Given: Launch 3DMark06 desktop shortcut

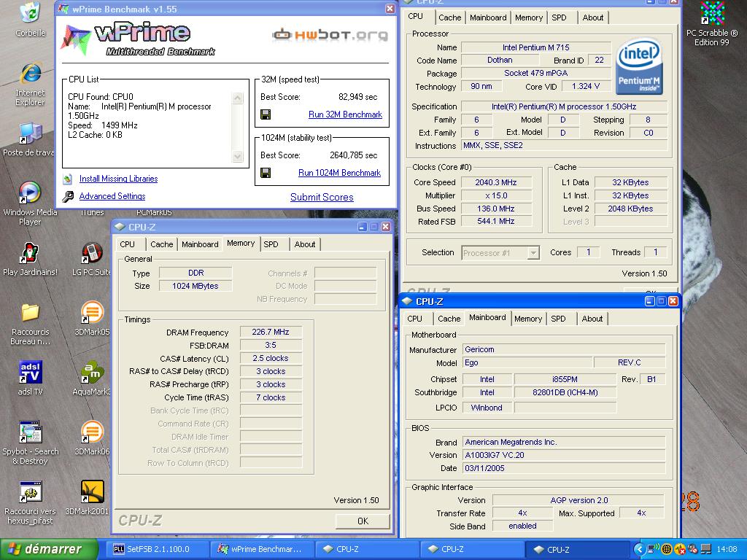Looking at the screenshot, I should pos(93,437).
